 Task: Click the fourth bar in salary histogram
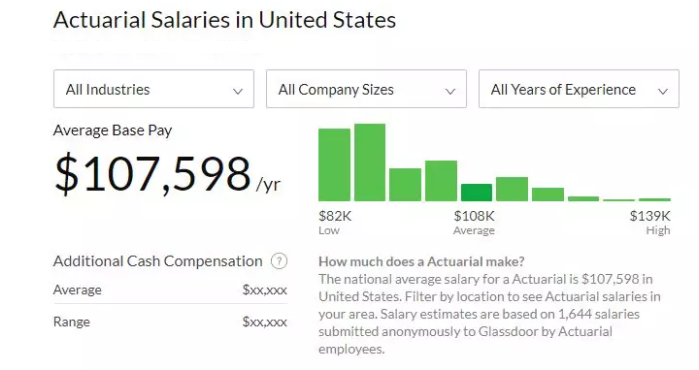click(441, 181)
